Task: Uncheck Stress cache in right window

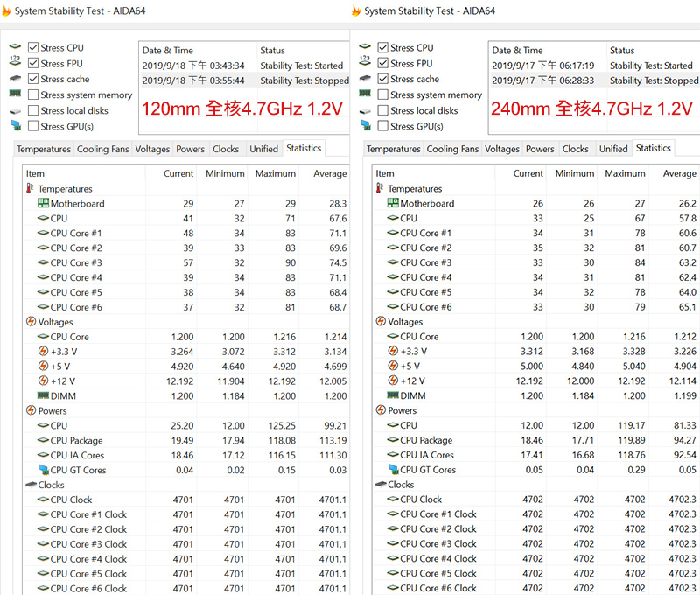Action: pos(382,79)
